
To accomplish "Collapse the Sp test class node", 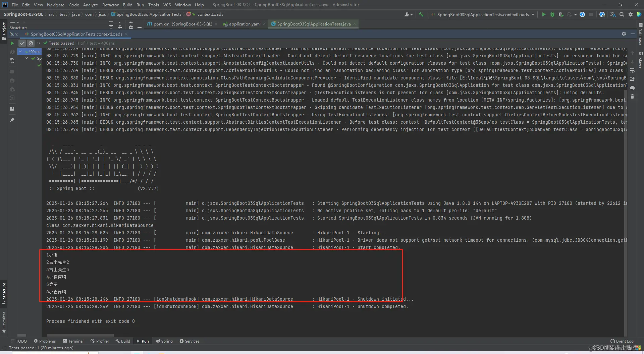I will (26, 58).
